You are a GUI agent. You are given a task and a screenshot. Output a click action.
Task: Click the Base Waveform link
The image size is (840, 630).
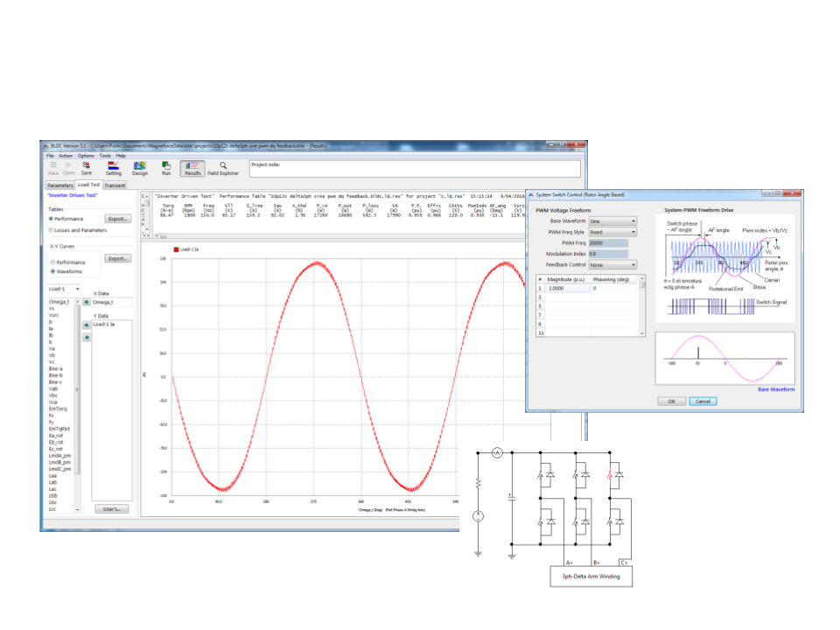pos(776,389)
